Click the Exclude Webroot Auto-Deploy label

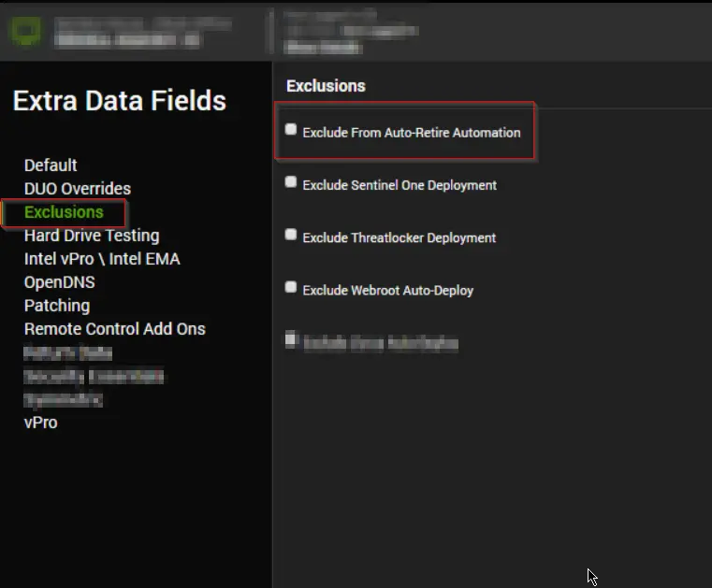point(387,291)
